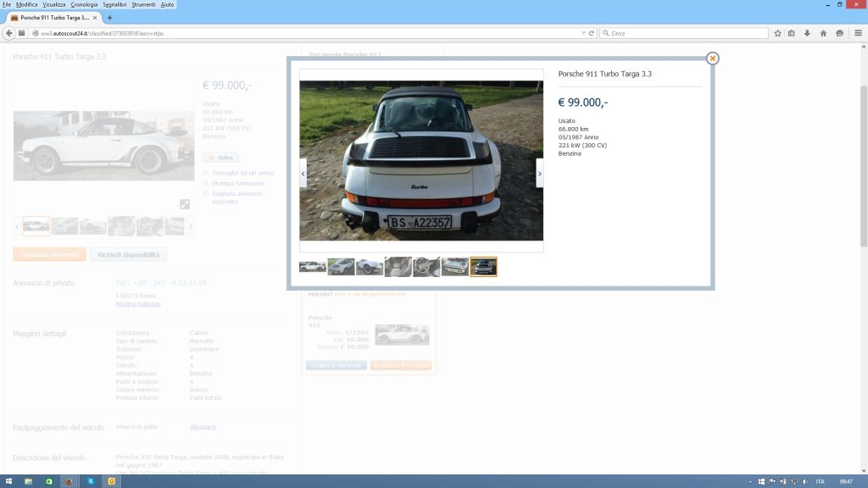Open the ITA keyboard language selector
The image size is (868, 488).
click(821, 482)
